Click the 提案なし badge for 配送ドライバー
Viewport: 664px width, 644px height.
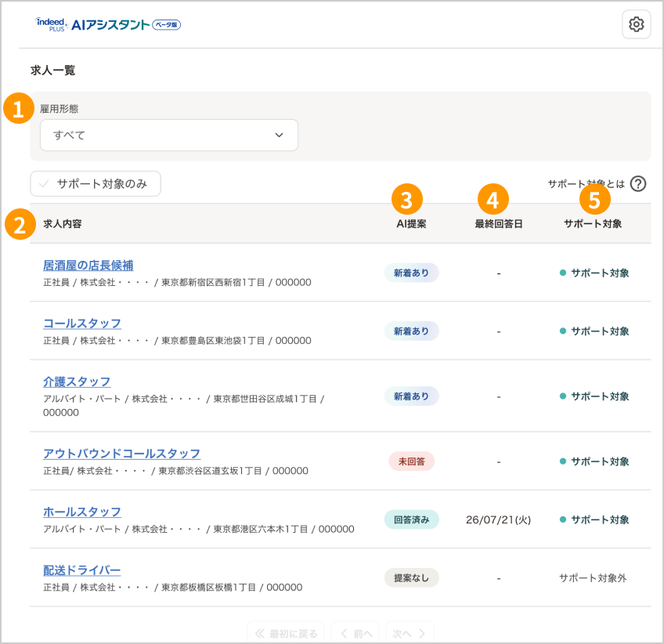tap(411, 578)
